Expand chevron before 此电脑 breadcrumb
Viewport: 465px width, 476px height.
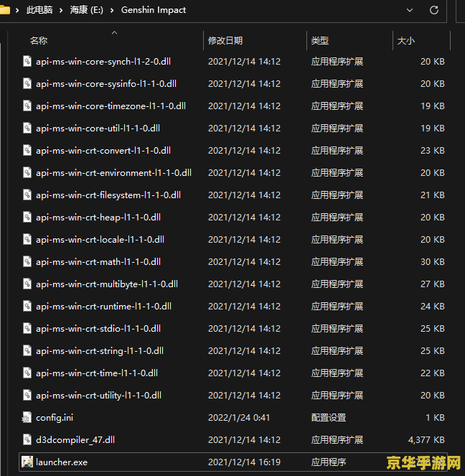pos(17,10)
